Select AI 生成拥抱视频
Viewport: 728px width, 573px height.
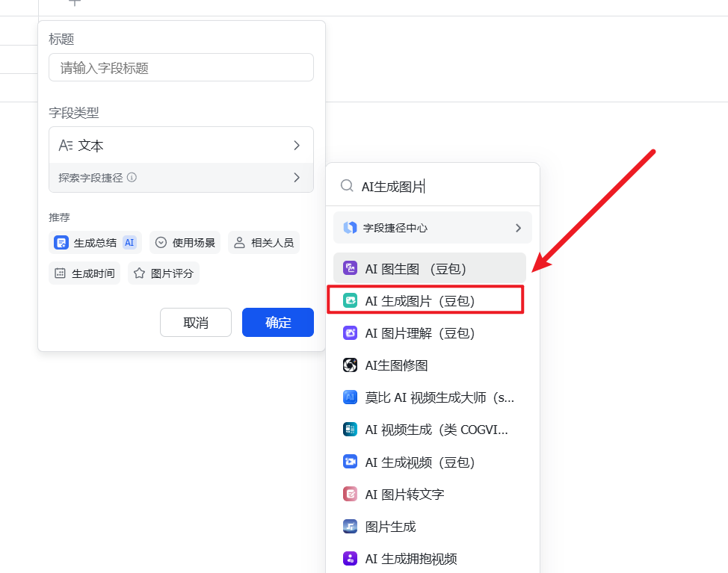pos(430,559)
